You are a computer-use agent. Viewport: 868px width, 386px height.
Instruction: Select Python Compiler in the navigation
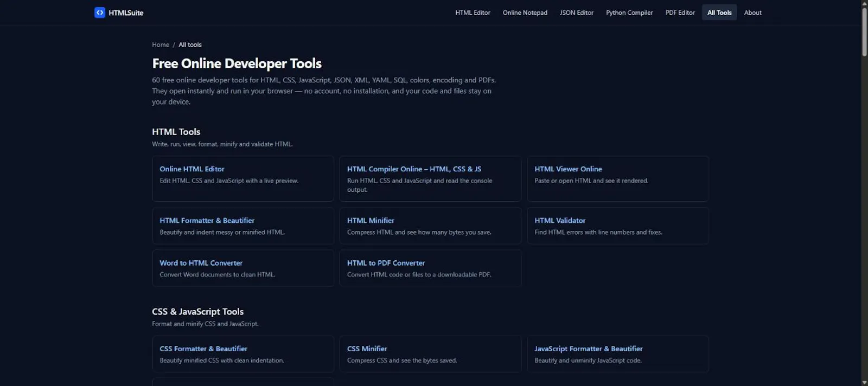[629, 12]
